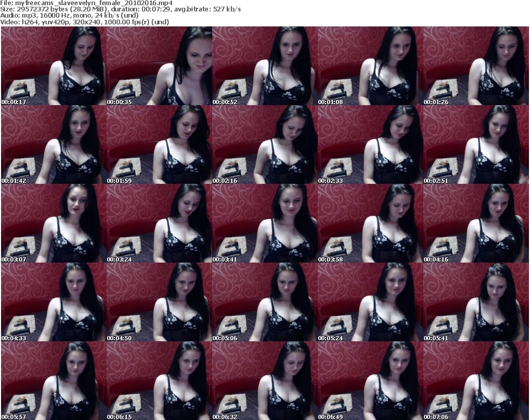Select the frame at 00:06:49
Image resolution: width=530 pixels, height=420 pixels.
(371, 381)
